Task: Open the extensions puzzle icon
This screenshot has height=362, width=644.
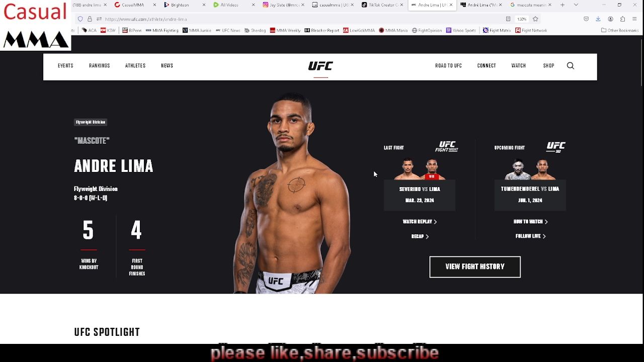Action: point(622,19)
